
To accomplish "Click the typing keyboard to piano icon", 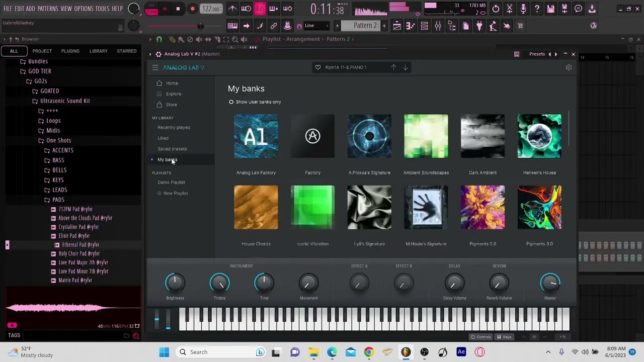I will pyautogui.click(x=232, y=26).
